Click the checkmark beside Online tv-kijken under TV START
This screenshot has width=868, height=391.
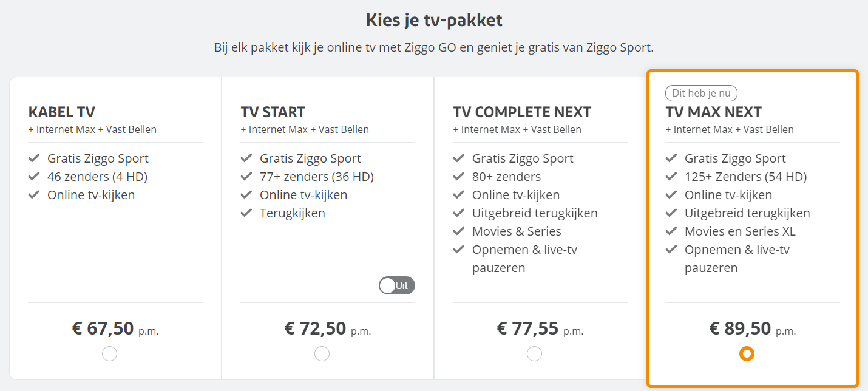click(x=246, y=194)
